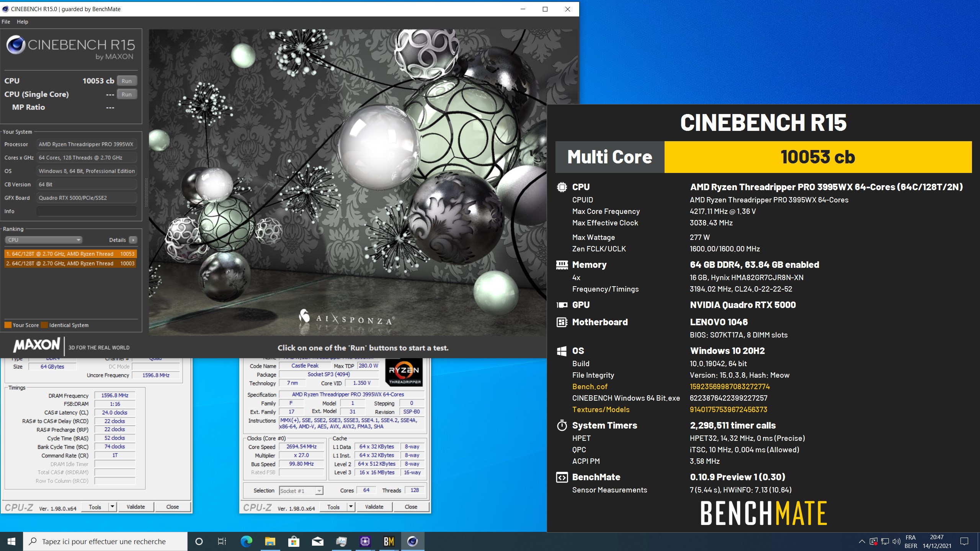This screenshot has height=551, width=980.
Task: Open Tools dropdown arrow in left CPU-Z window
Action: coord(112,507)
